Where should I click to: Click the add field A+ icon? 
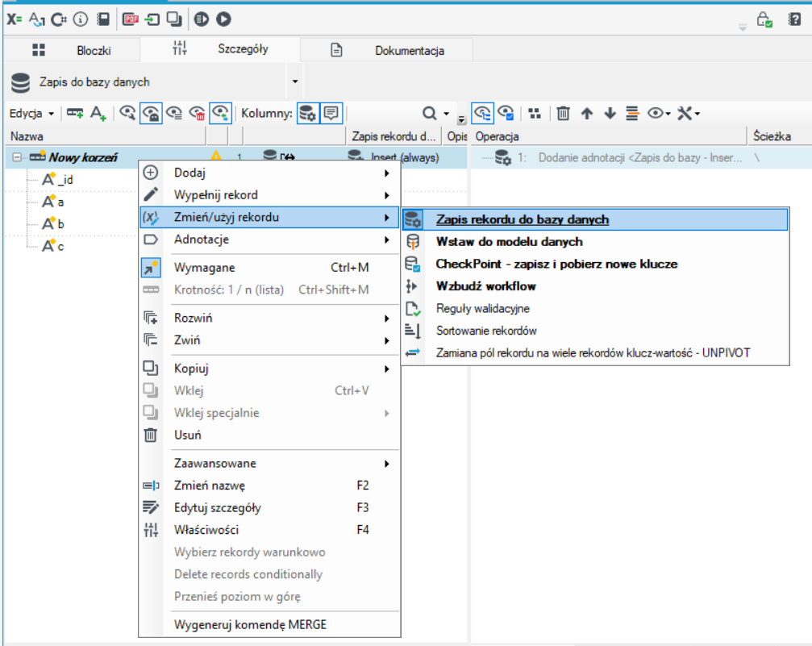98,113
